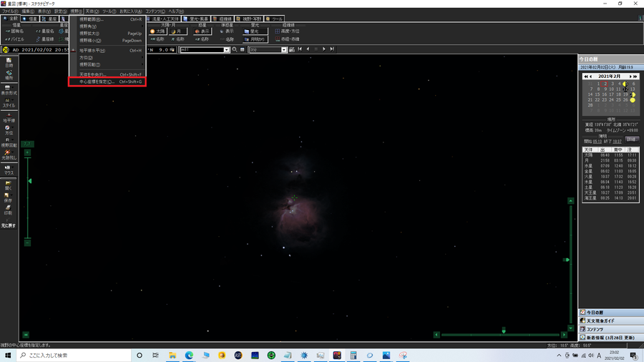Toggle バイエル Bayer designations
The image size is (644, 362).
(15, 39)
